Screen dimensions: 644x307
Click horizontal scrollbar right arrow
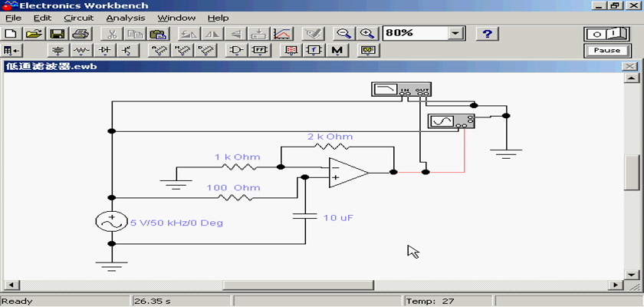pos(616,285)
